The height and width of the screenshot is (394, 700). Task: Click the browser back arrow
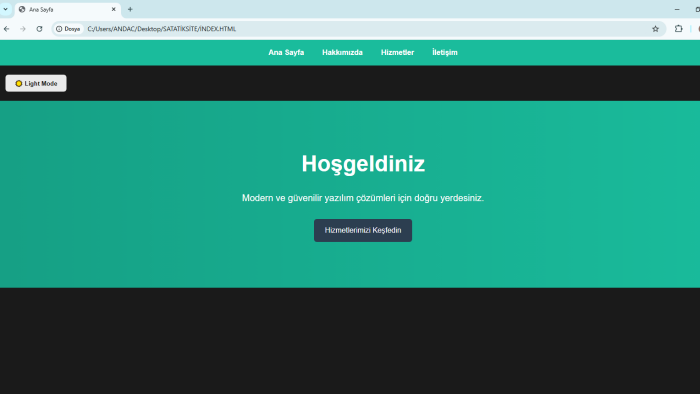pyautogui.click(x=7, y=29)
